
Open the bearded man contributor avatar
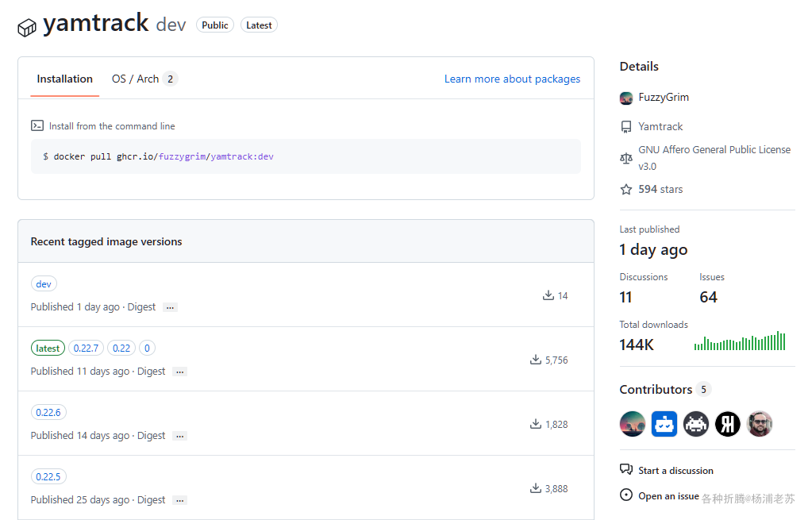(760, 424)
